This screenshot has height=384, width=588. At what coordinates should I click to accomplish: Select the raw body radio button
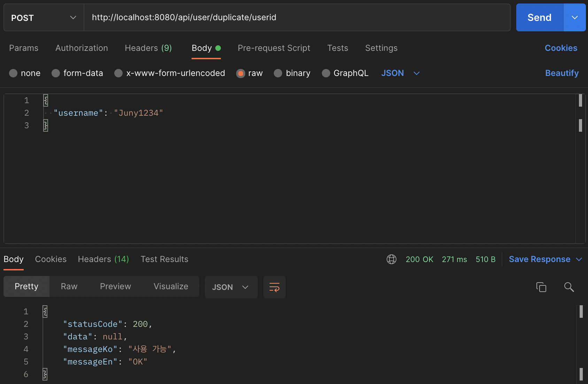(240, 73)
